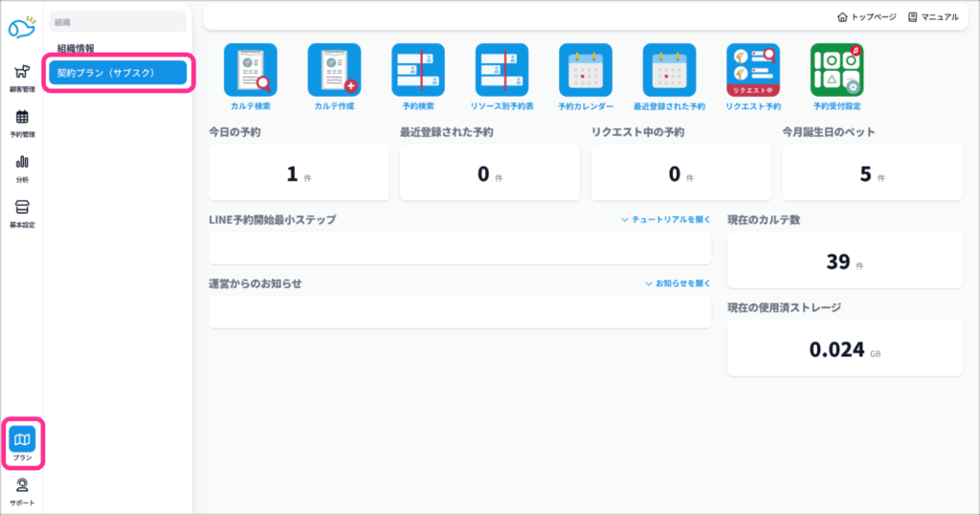Go to 分析 in the sidebar
Image resolution: width=980 pixels, height=515 pixels.
(x=22, y=168)
